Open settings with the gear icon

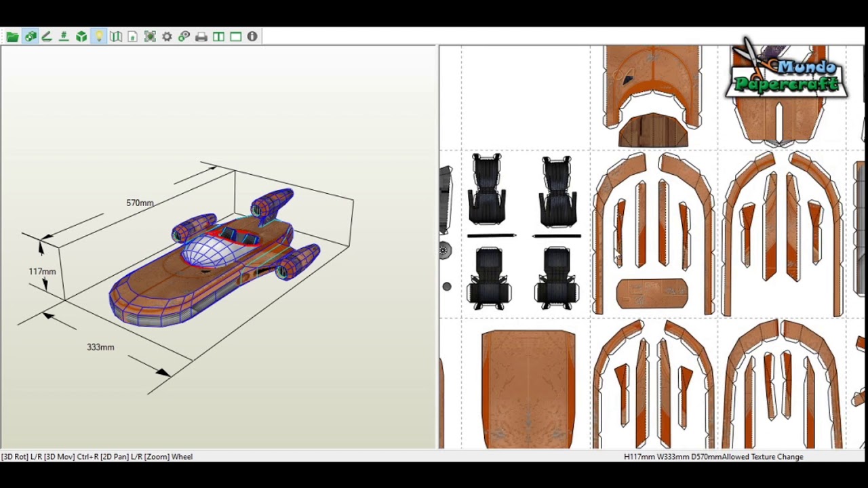167,37
